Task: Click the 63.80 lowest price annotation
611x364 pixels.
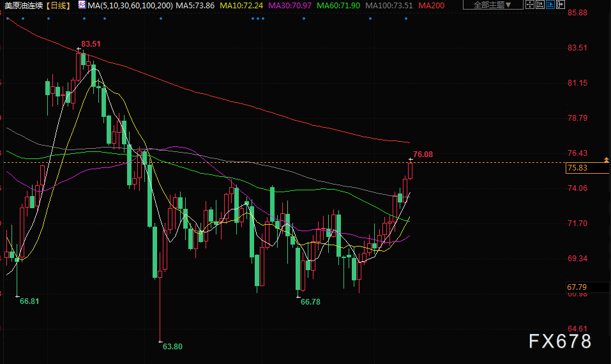Action: [x=172, y=347]
